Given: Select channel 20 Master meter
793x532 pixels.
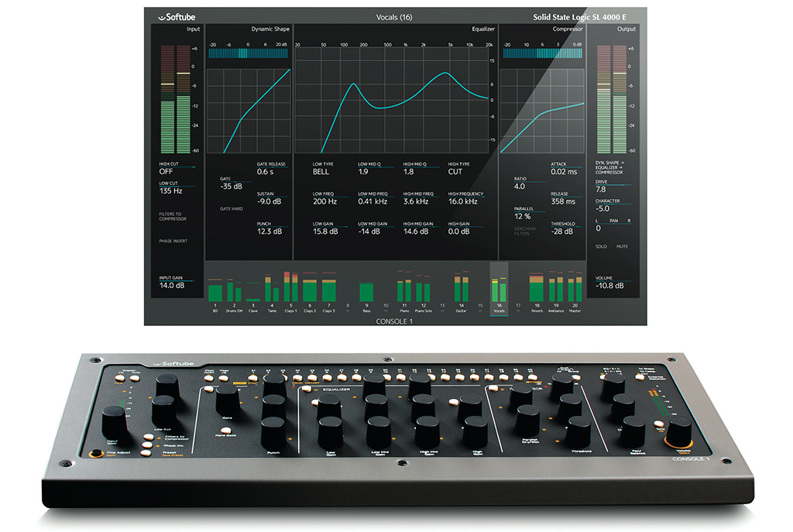Looking at the screenshot, I should 575,293.
